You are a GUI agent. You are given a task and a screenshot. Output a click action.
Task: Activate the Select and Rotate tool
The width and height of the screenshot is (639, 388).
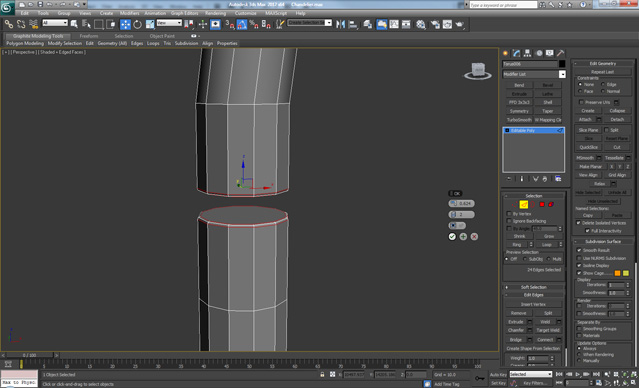(137, 24)
